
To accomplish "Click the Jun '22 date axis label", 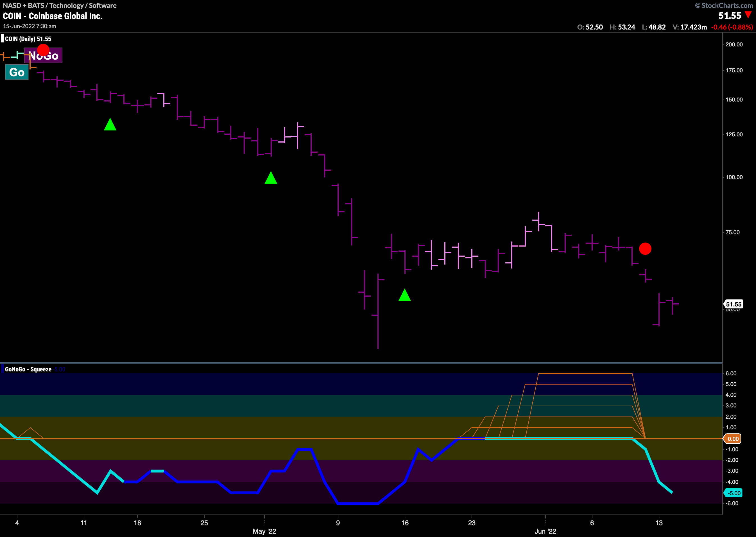I will coord(545,531).
